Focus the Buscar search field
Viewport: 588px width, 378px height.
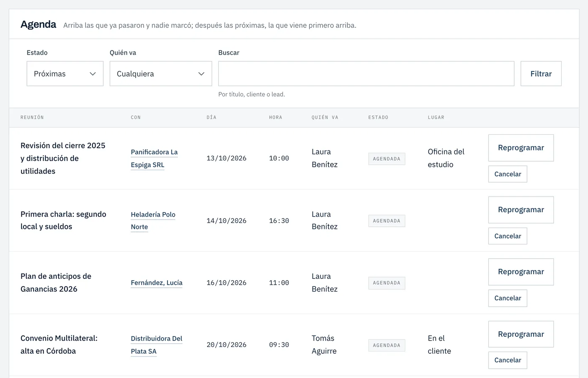point(366,73)
